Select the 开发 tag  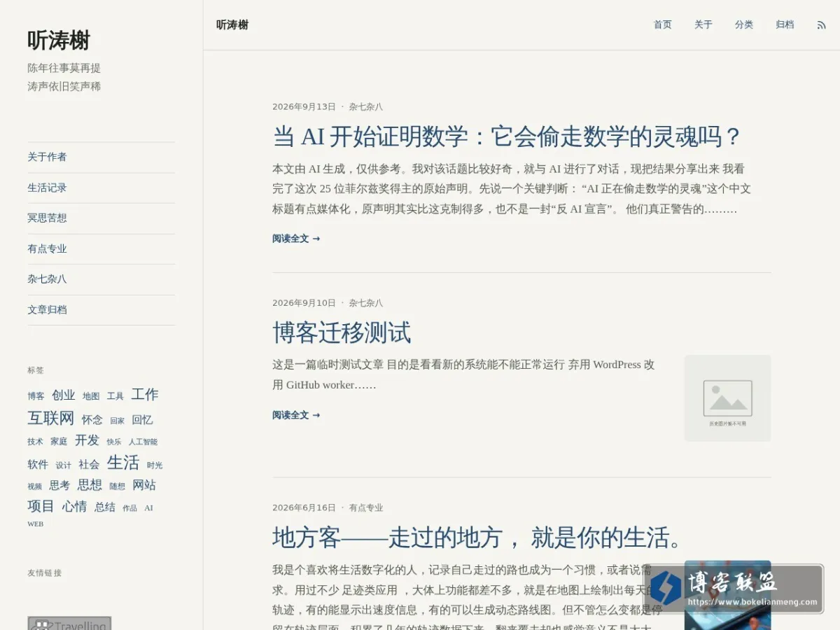(87, 440)
